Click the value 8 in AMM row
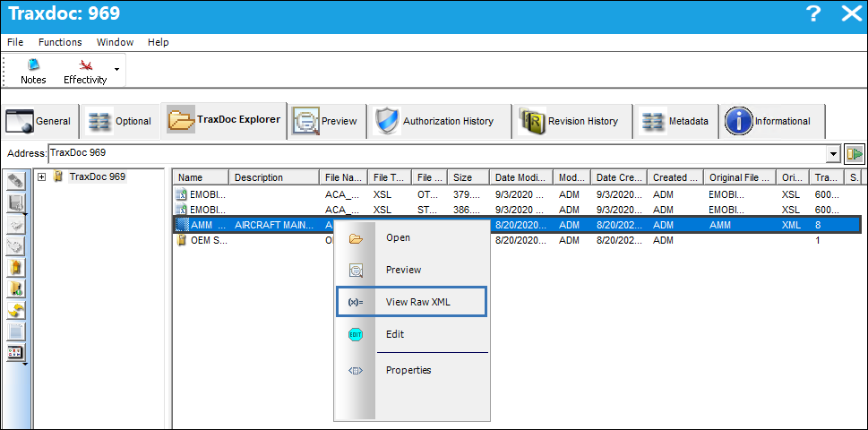868x430 pixels. [x=818, y=225]
